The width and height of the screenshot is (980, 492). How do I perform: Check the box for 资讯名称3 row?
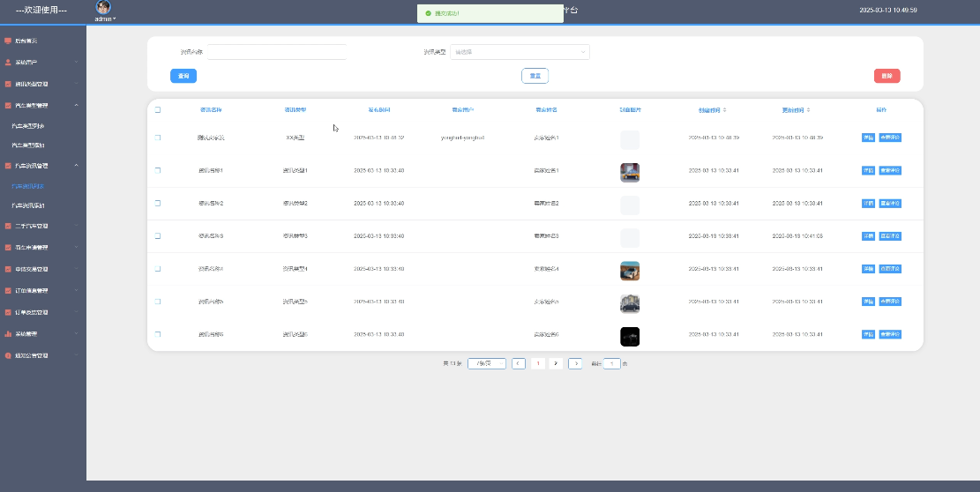tap(158, 236)
